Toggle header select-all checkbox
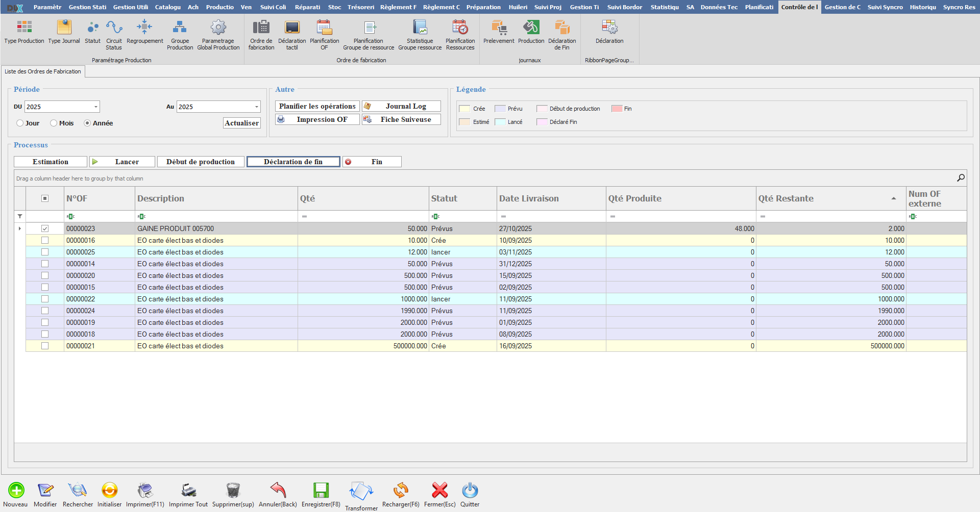Image resolution: width=980 pixels, height=512 pixels. (45, 198)
